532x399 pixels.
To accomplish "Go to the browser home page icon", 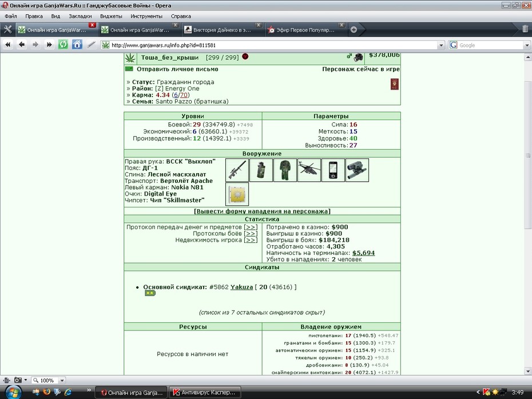I will [77, 45].
